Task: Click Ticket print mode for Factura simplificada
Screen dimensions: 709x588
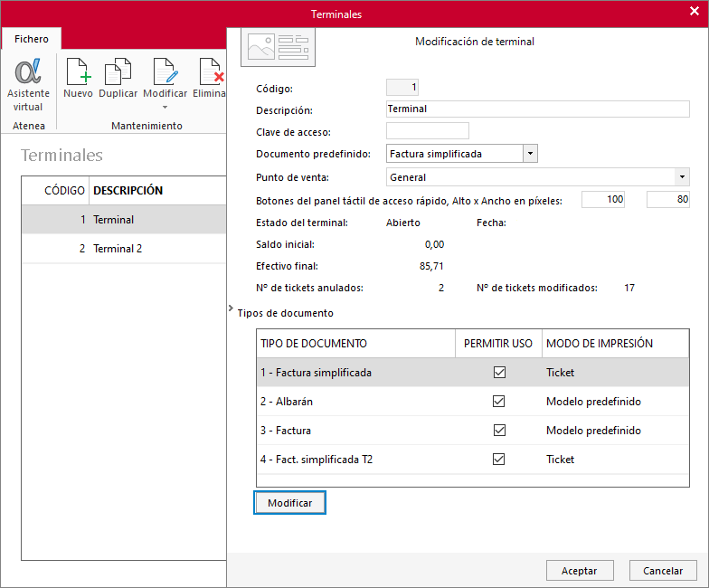Action: pos(561,373)
